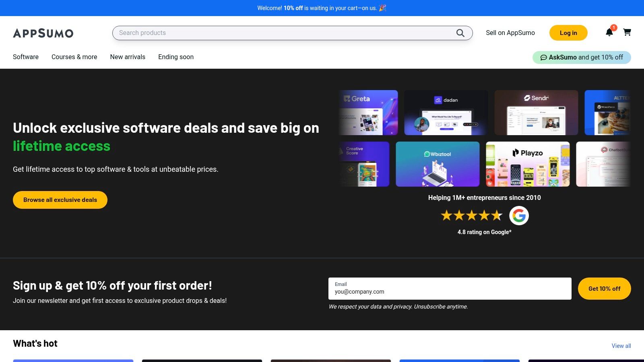Screen dimensions: 644x362
Task: Go to New arrivals
Action: click(128, 57)
